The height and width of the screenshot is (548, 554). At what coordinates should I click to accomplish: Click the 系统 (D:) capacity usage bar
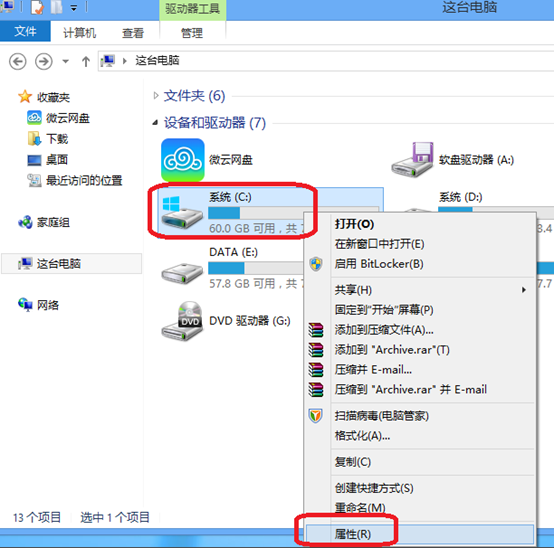tap(496, 210)
